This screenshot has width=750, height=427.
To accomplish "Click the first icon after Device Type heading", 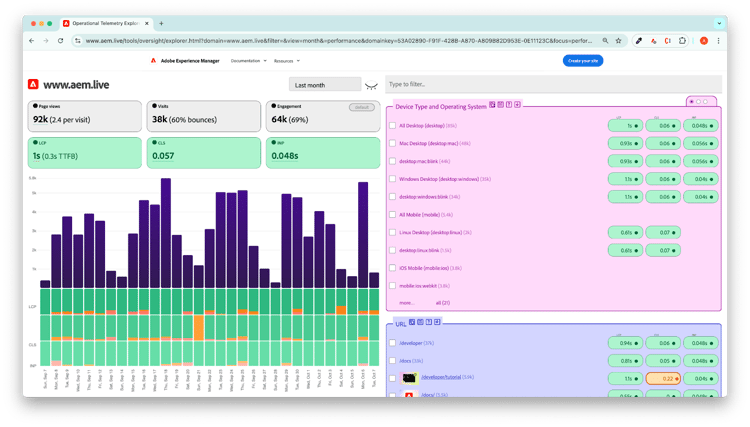I will coord(492,105).
